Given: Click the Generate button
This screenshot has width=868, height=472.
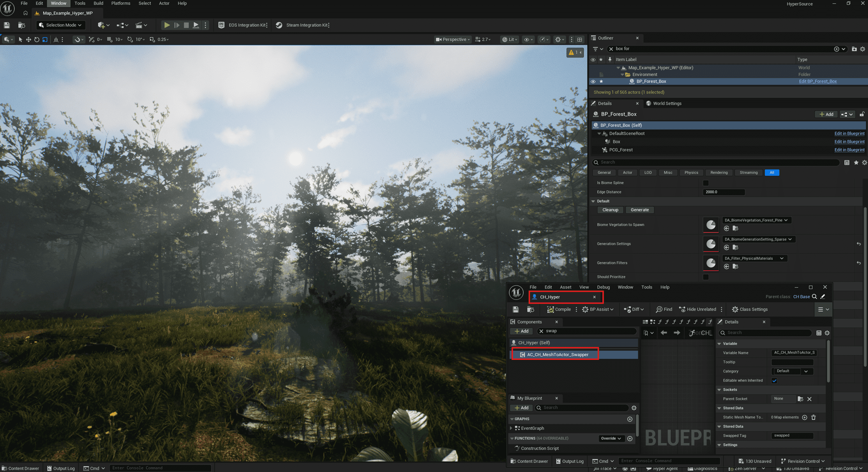Looking at the screenshot, I should coord(640,210).
